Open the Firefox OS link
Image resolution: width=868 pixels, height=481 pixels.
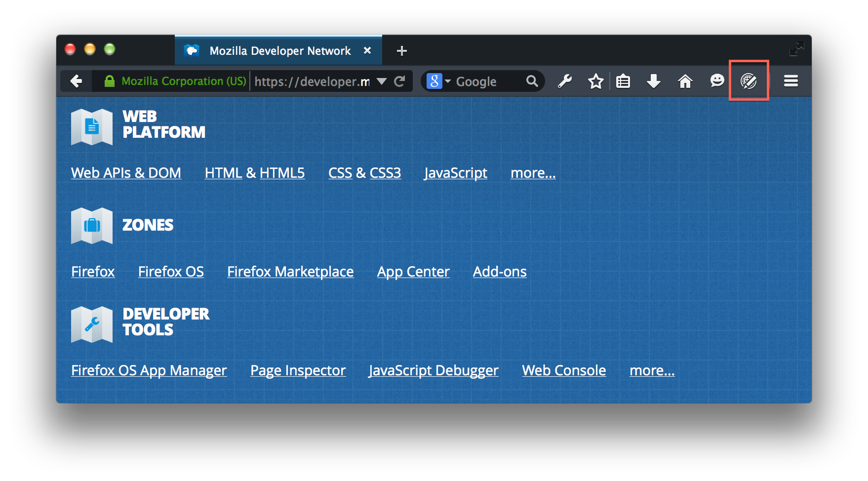pos(171,272)
